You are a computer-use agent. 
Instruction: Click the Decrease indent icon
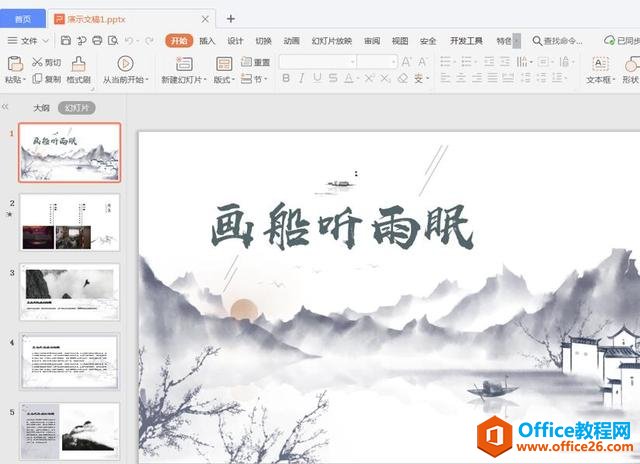click(489, 62)
